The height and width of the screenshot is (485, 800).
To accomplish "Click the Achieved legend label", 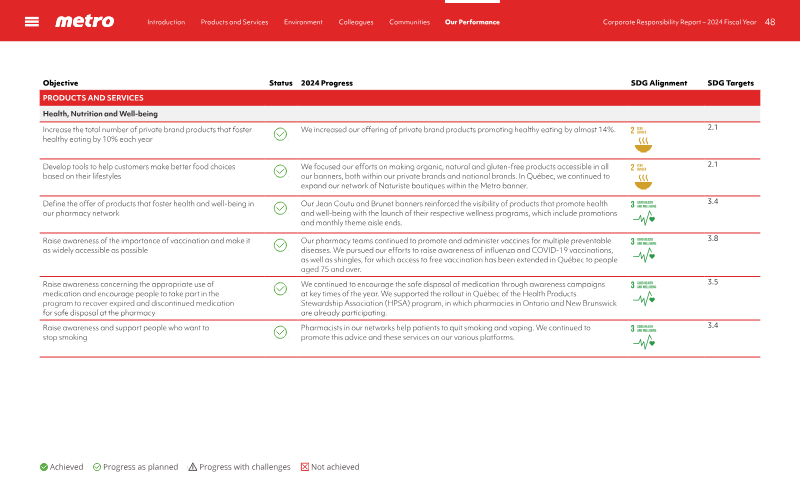I will [x=66, y=467].
